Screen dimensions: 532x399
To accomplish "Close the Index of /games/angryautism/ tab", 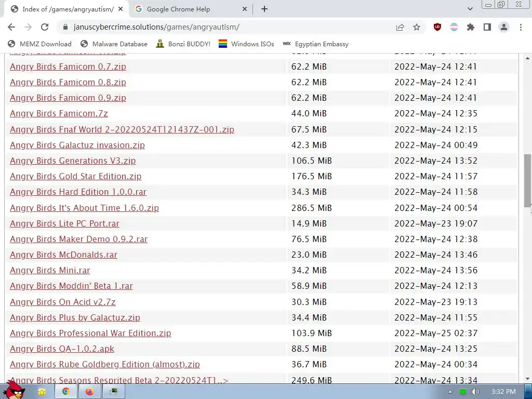I will (x=121, y=9).
